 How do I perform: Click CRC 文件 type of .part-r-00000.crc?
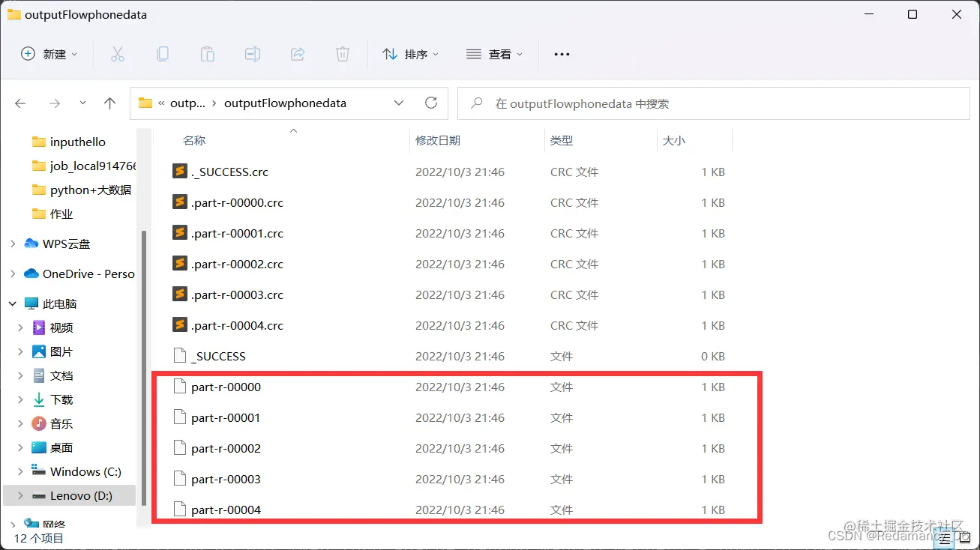(574, 202)
